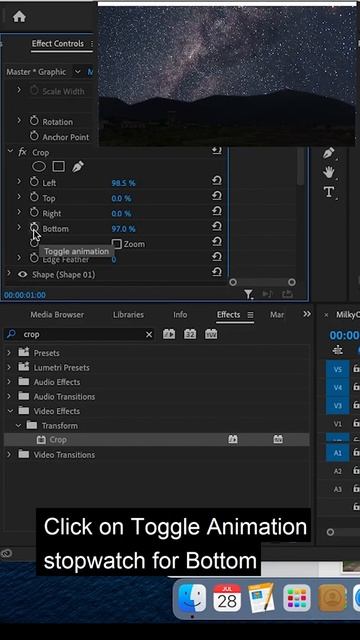The height and width of the screenshot is (640, 360).
Task: Toggle animation stopwatch for Top
Action: point(34,198)
